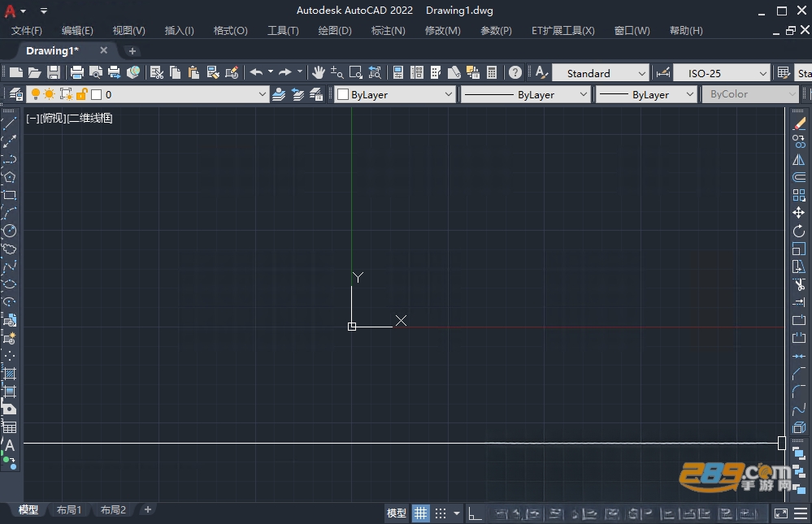The width and height of the screenshot is (812, 524).
Task: Click the Cut to clipboard scissors icon
Action: coord(156,72)
